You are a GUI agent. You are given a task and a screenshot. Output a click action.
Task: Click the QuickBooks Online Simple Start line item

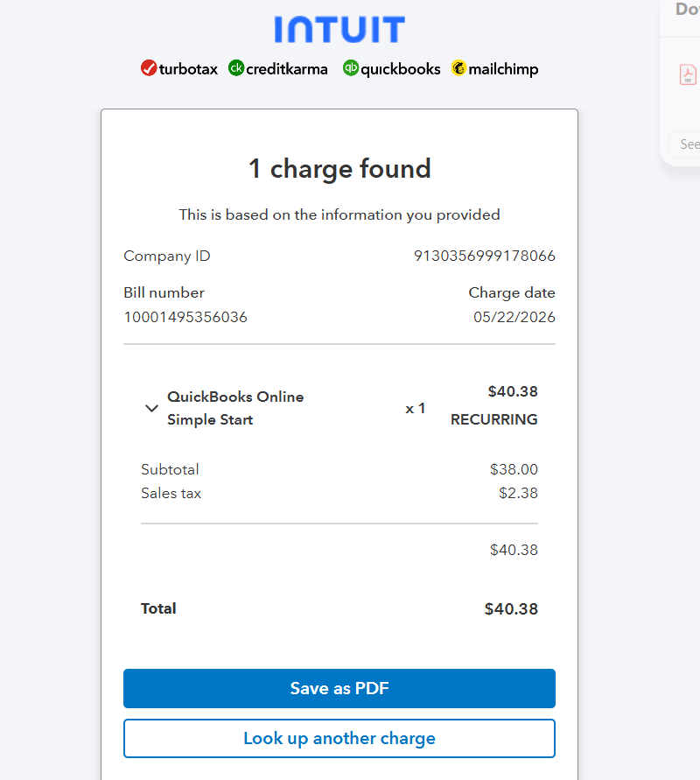coord(235,408)
